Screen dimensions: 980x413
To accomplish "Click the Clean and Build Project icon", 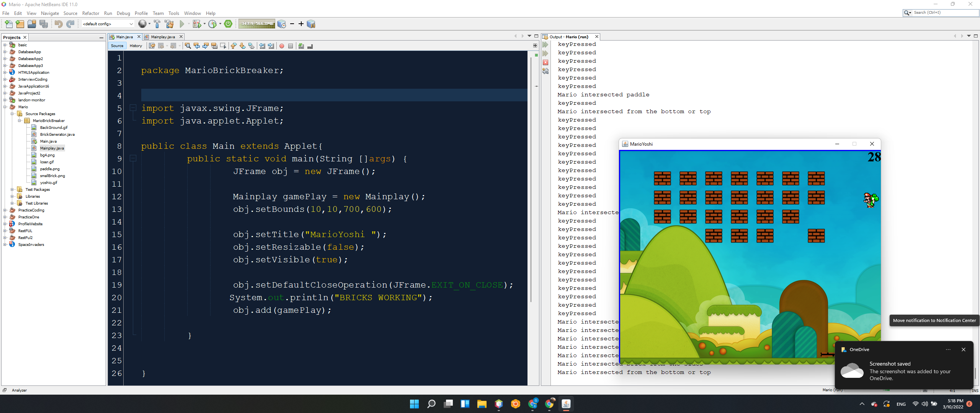I will (x=169, y=24).
